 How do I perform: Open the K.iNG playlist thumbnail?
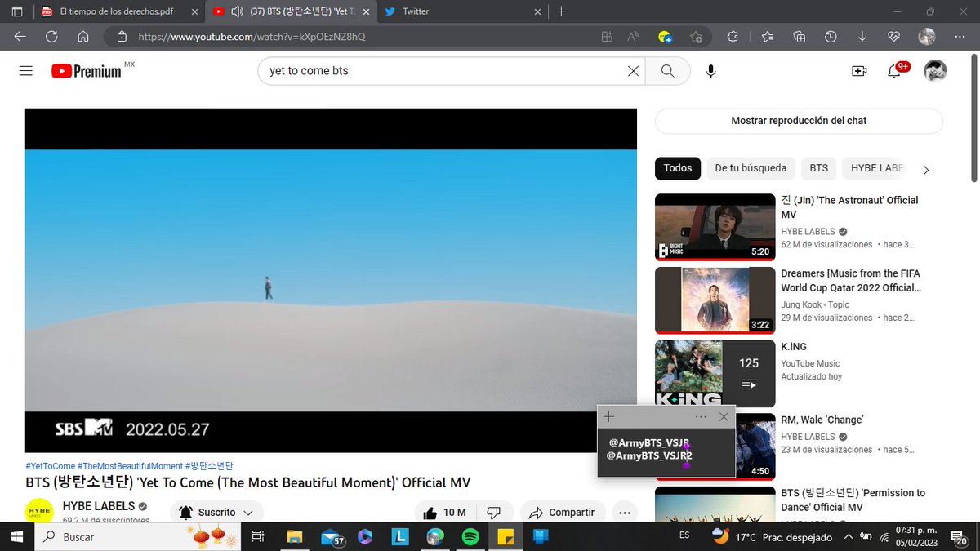click(x=715, y=374)
